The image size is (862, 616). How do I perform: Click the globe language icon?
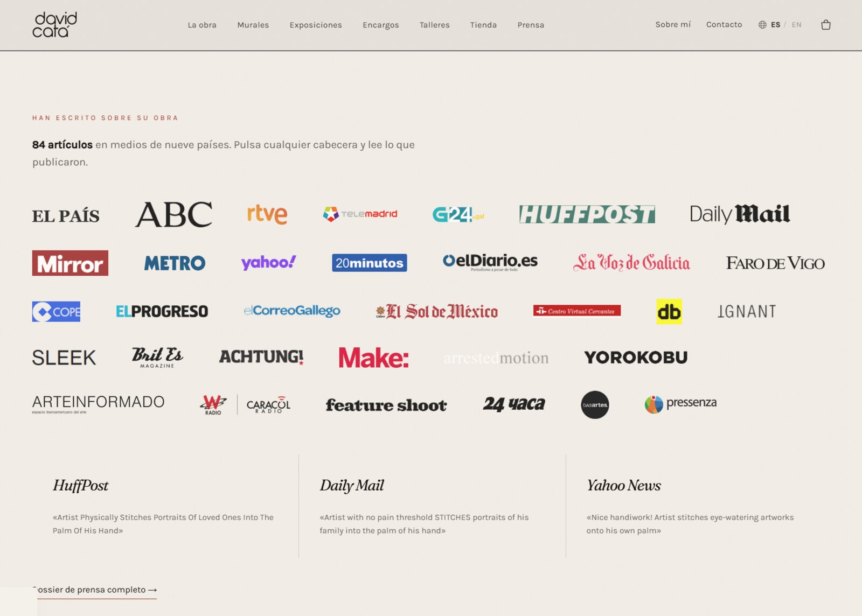pos(762,25)
